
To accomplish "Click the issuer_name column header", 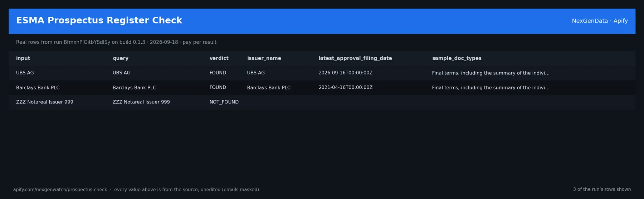I will [264, 58].
